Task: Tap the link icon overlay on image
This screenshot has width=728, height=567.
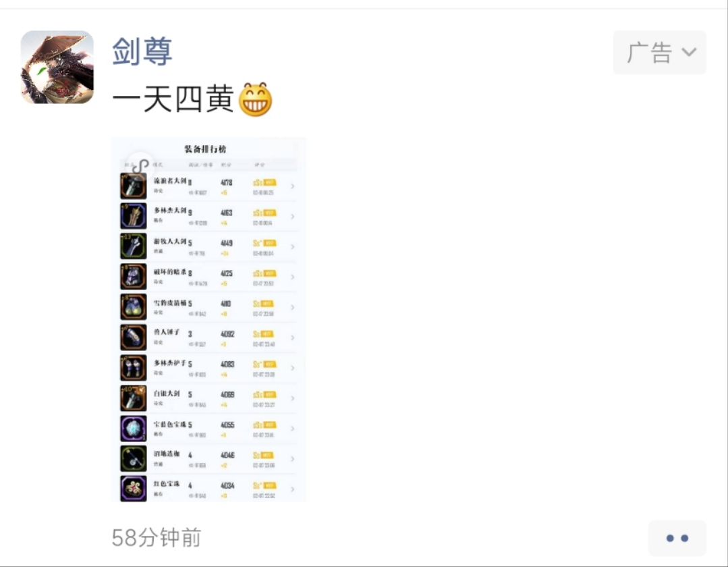Action: click(x=140, y=166)
